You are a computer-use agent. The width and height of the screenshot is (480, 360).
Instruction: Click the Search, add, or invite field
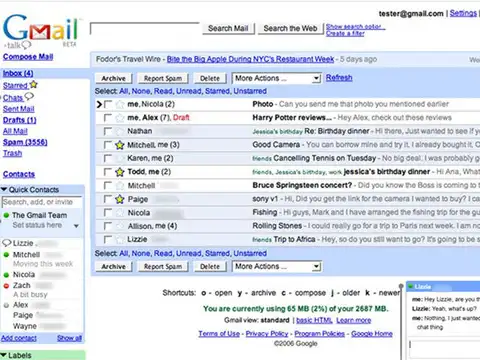[42, 202]
